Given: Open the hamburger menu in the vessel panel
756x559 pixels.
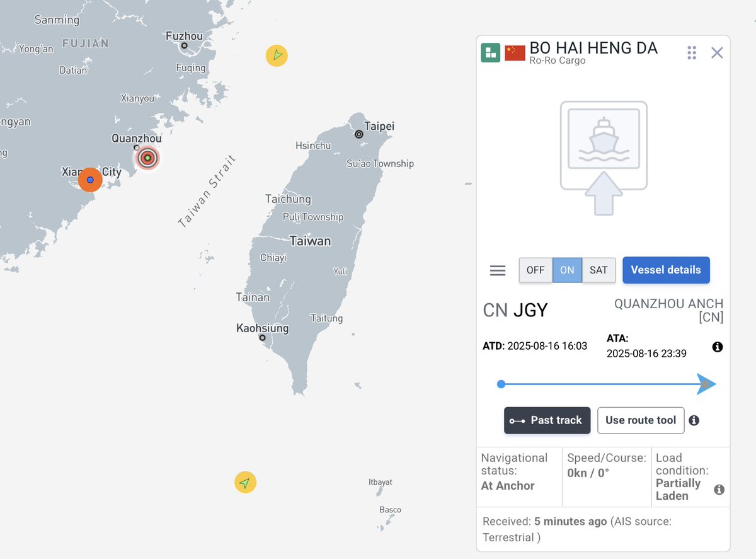Looking at the screenshot, I should pos(498,270).
